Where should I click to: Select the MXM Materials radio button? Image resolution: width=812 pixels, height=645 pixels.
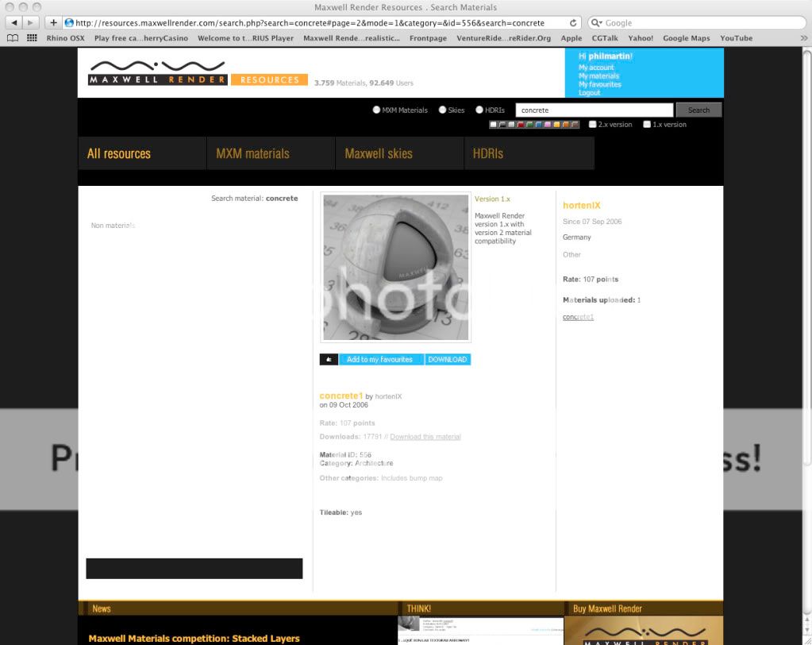tap(376, 110)
